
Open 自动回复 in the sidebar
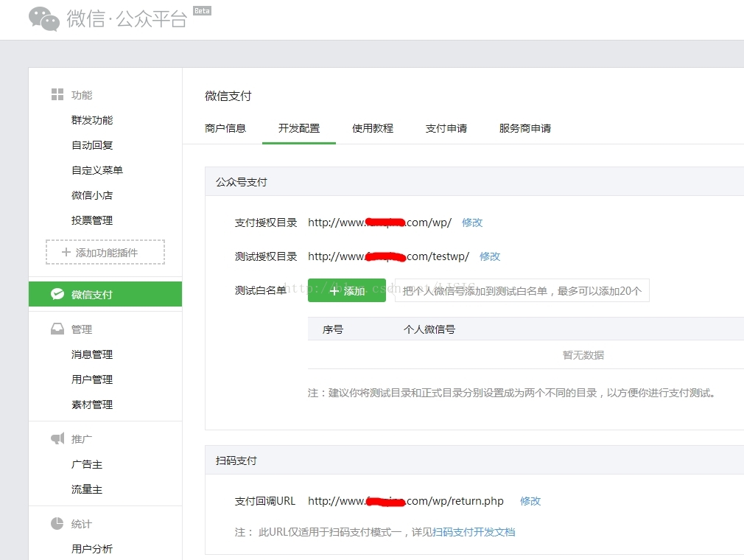tap(92, 145)
